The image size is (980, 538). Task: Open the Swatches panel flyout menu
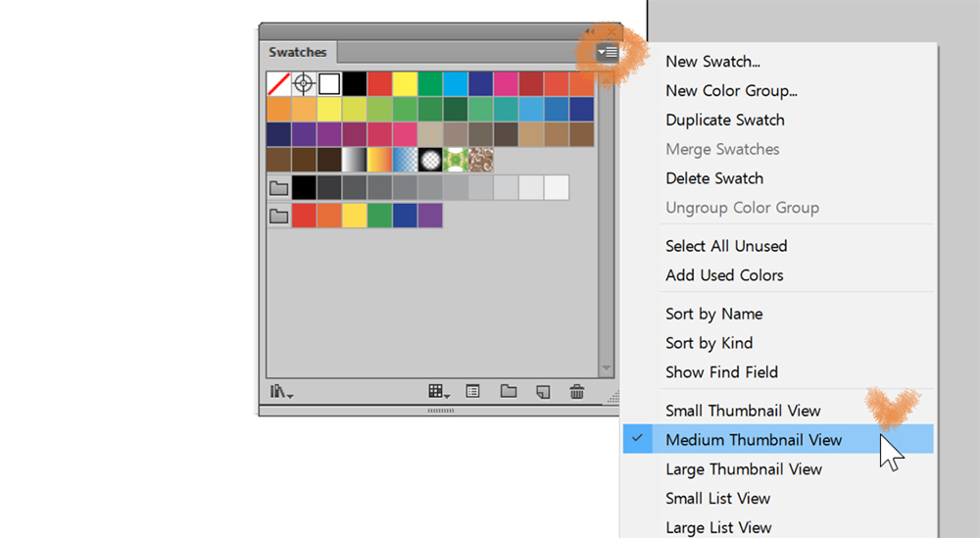[x=608, y=53]
